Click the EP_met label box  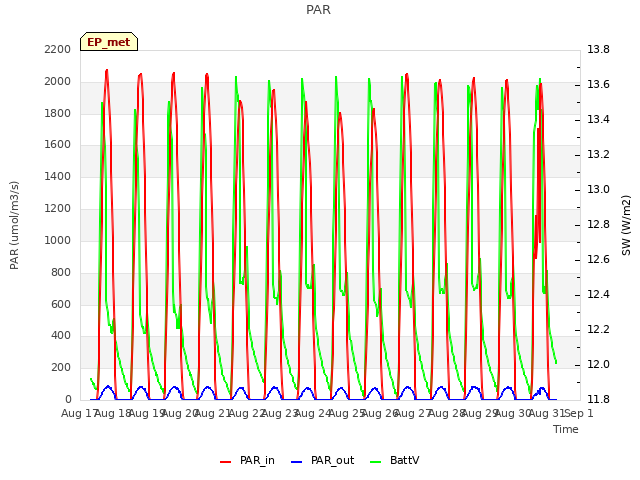click(x=109, y=42)
